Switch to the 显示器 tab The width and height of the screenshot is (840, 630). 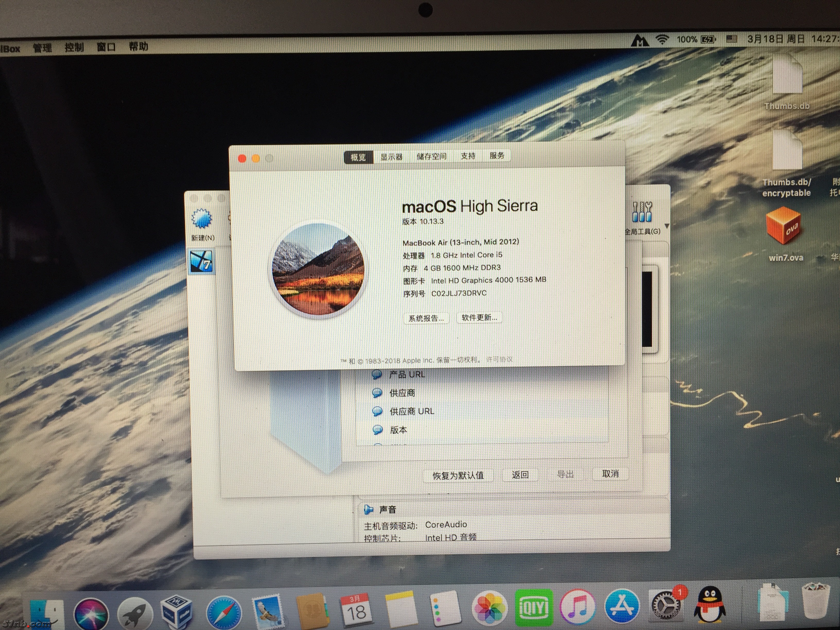(391, 157)
